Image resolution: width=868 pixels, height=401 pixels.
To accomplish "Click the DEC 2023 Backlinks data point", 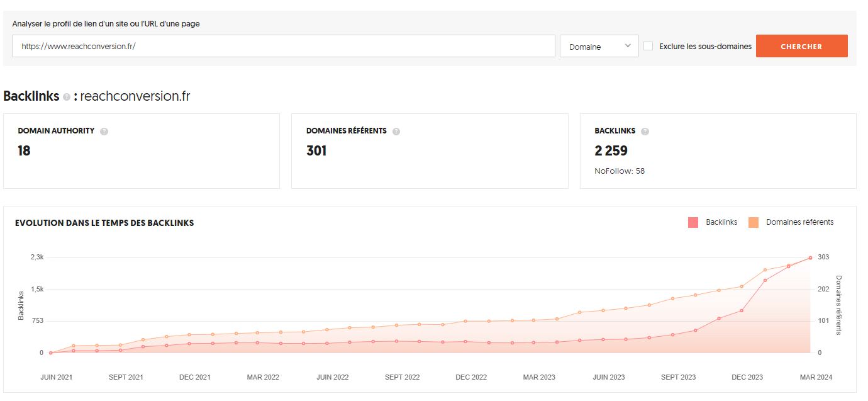I will click(742, 310).
